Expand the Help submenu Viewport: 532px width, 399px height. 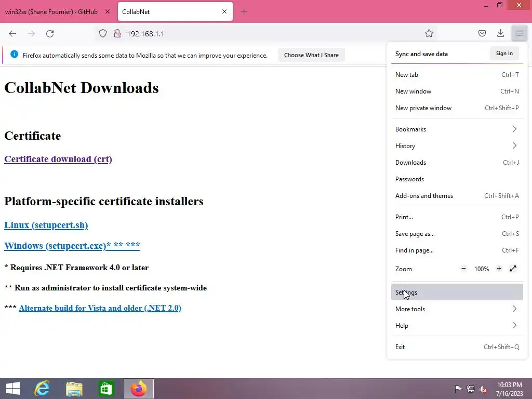tap(457, 325)
